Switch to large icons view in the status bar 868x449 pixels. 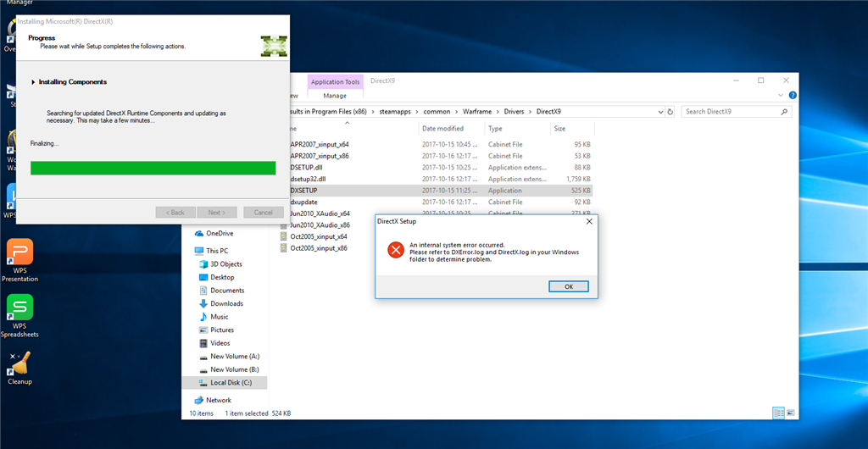pos(791,413)
